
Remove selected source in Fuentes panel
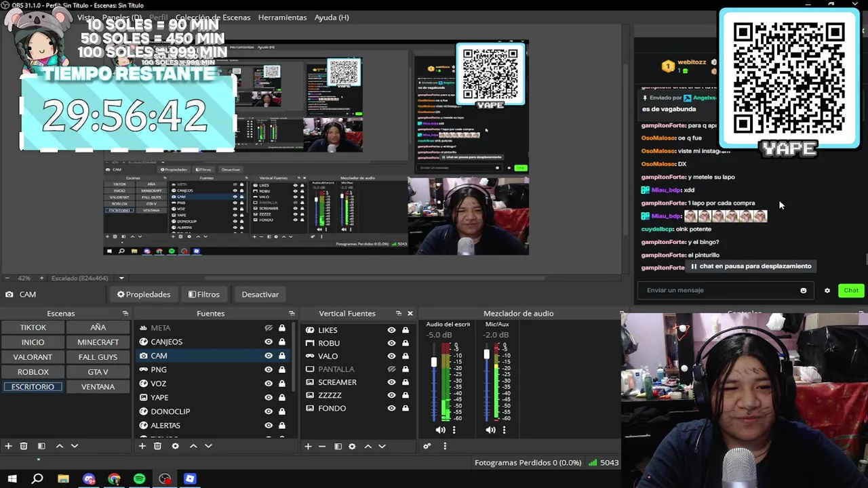(x=157, y=446)
